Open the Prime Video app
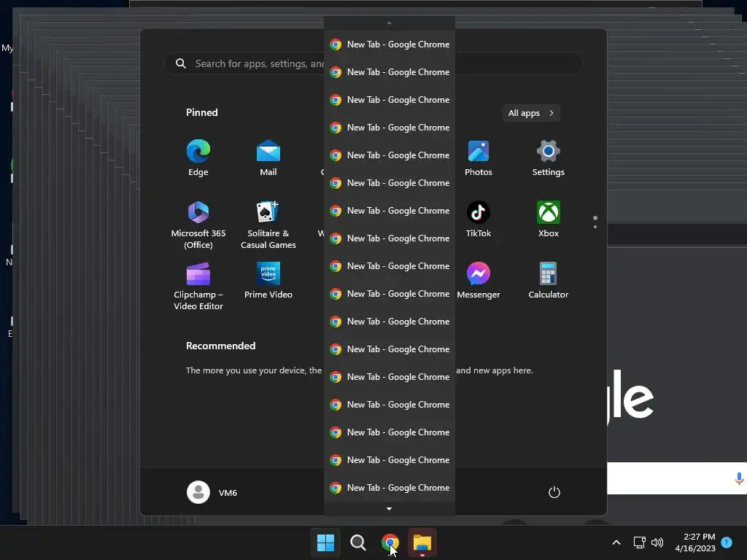The height and width of the screenshot is (560, 747). pos(268,281)
